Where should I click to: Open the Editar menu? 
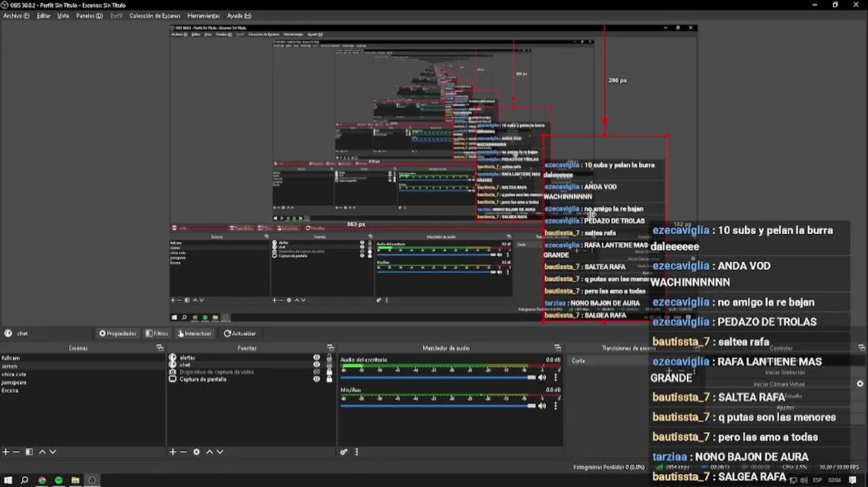coord(43,16)
